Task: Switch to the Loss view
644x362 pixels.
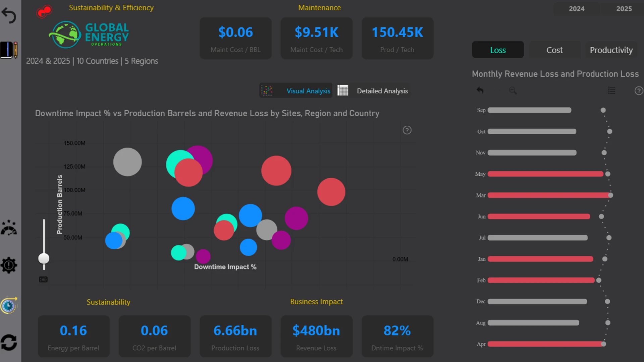Action: tap(498, 50)
